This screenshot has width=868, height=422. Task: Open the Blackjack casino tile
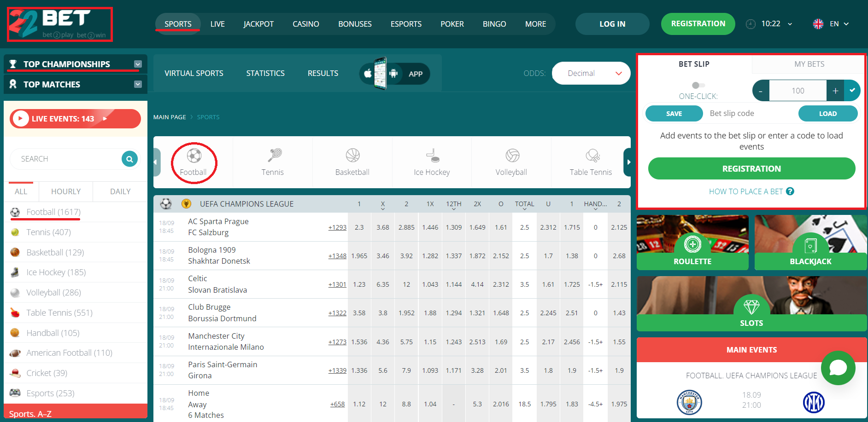pos(811,243)
